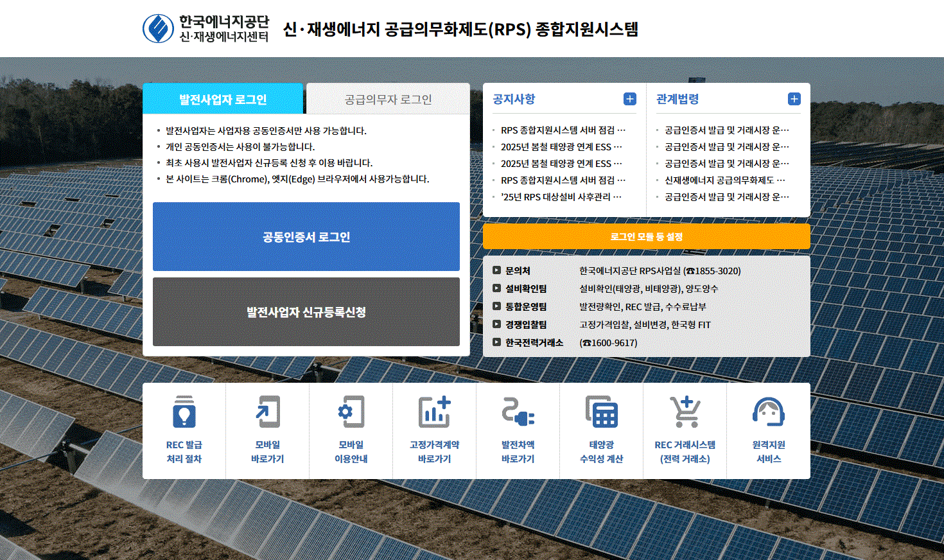The height and width of the screenshot is (560, 944).
Task: Open the 원격지원 서비스 headset icon
Action: pos(769,412)
